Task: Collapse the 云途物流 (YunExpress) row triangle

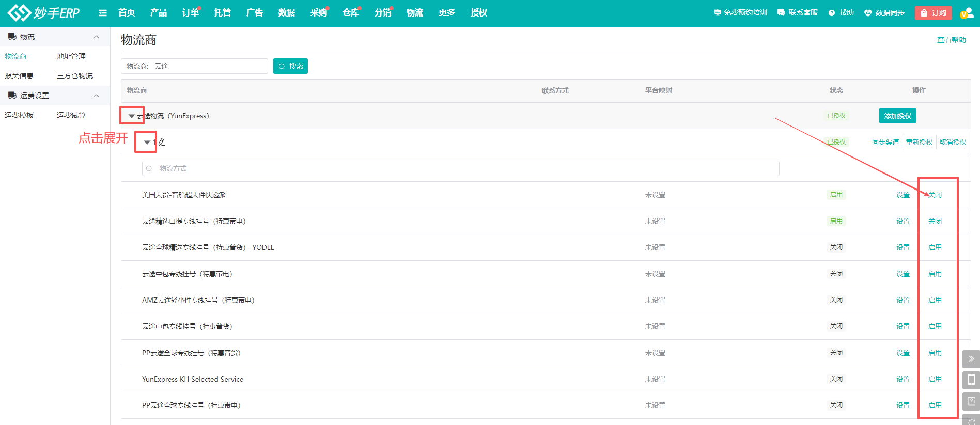Action: tap(132, 116)
